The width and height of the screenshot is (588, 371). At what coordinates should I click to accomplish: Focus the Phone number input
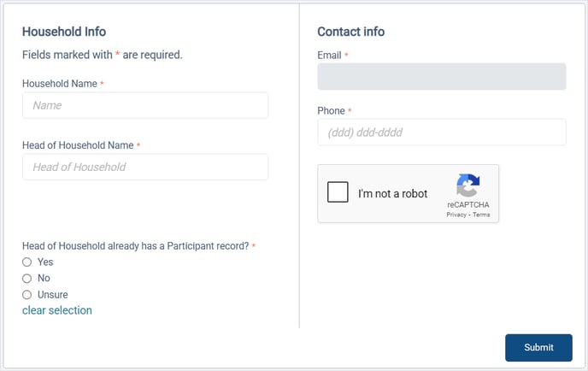441,132
